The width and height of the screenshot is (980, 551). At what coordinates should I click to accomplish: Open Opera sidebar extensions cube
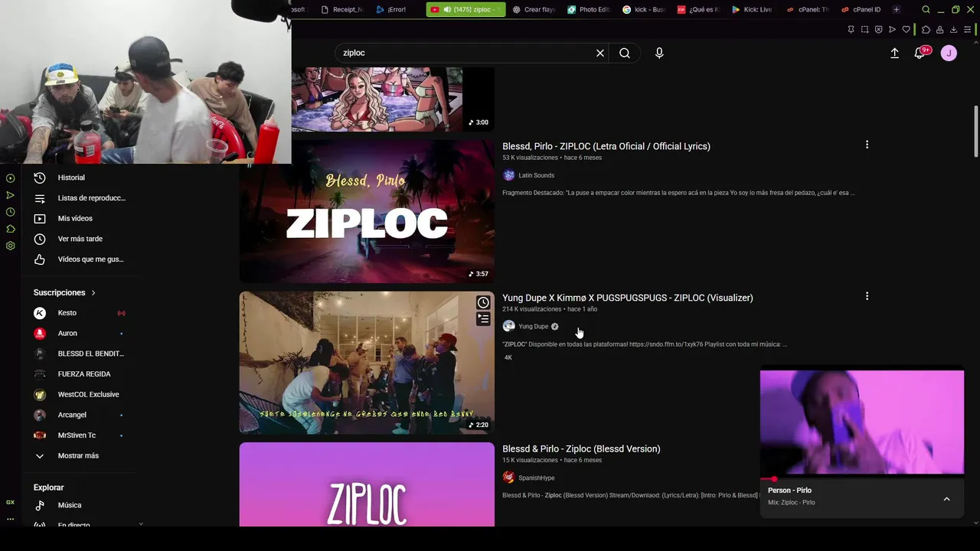click(11, 229)
